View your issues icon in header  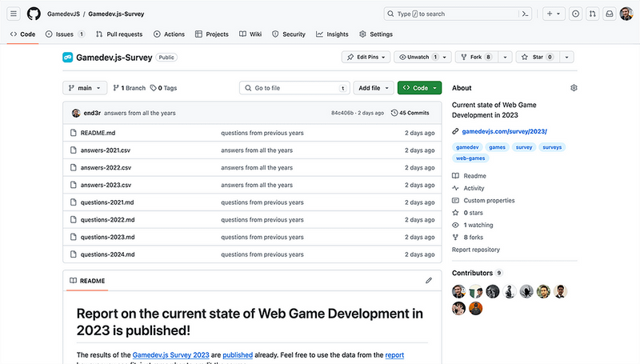click(575, 14)
